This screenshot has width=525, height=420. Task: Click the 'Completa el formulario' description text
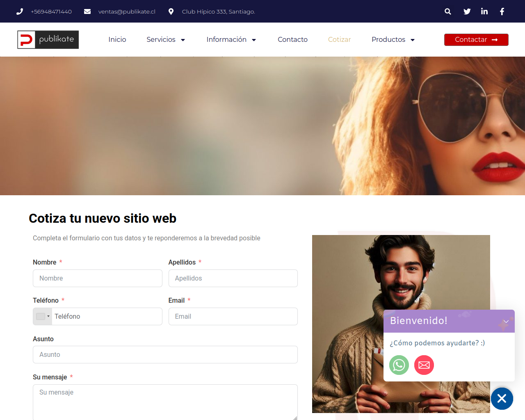pos(146,238)
